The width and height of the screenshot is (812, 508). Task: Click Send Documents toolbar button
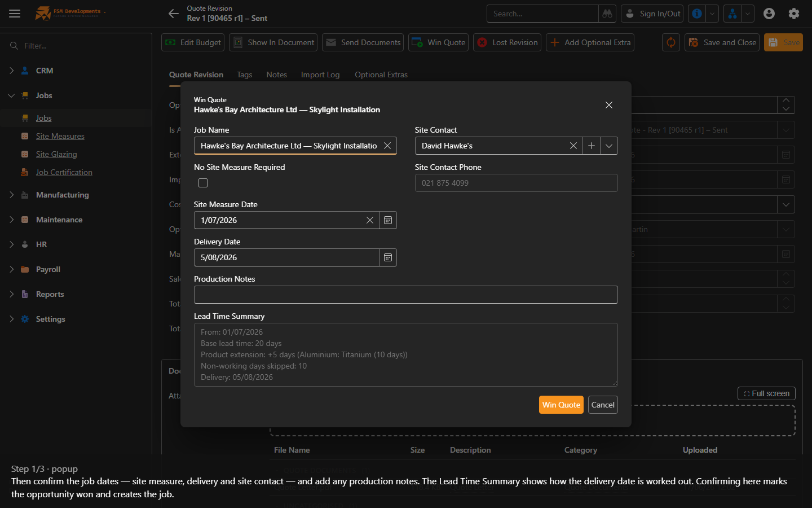pos(363,42)
